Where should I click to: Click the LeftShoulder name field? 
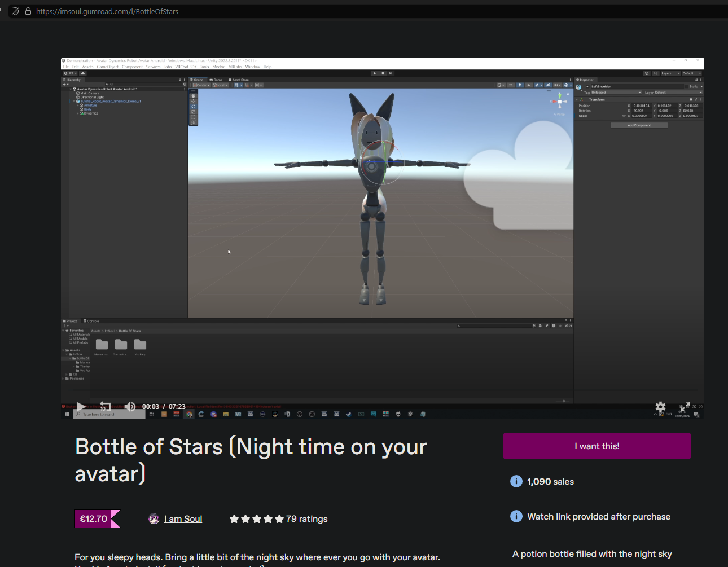tap(637, 86)
